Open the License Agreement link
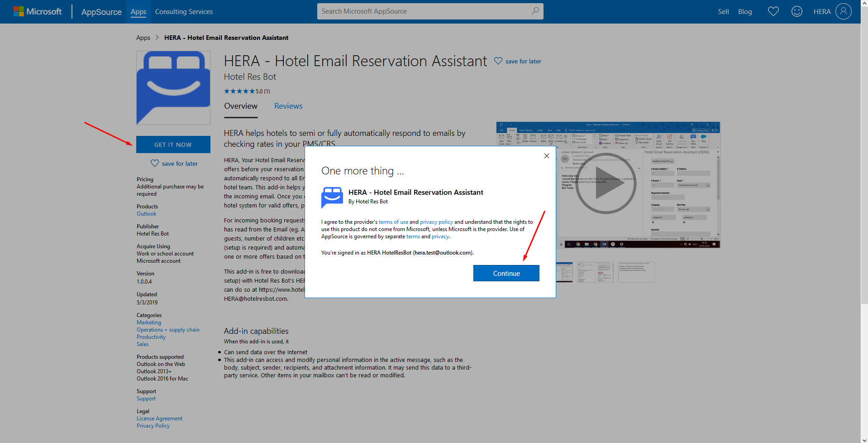Screen dimensions: 868x443 point(160,419)
